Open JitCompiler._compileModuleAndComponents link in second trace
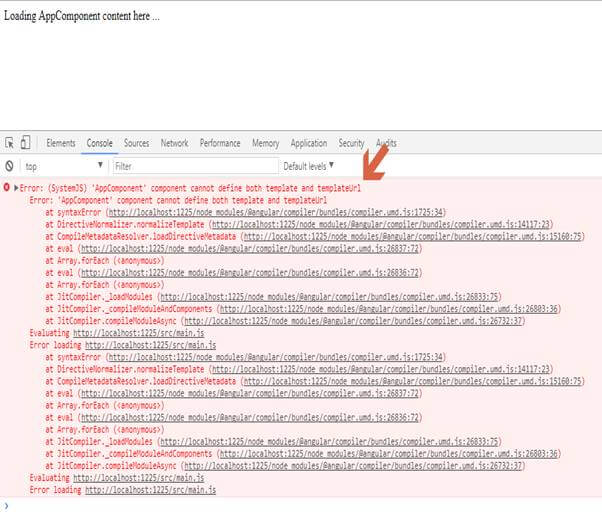This screenshot has height=512, width=602. [x=389, y=454]
